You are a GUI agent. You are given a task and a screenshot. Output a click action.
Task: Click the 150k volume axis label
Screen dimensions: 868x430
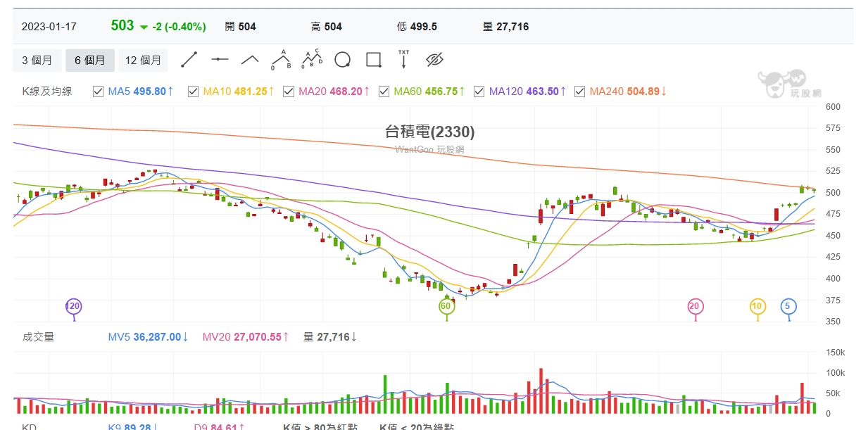click(836, 352)
